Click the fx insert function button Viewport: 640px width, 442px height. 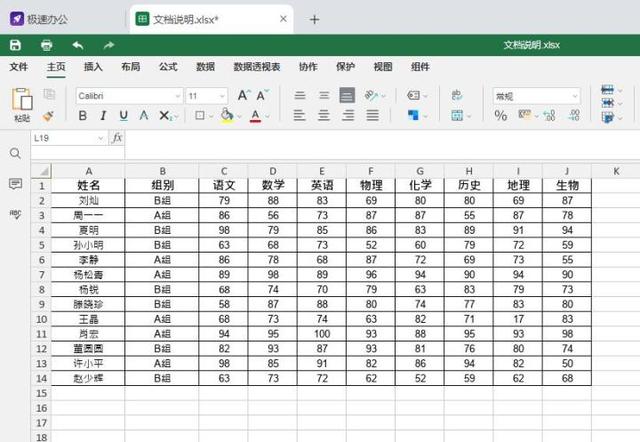tap(117, 138)
